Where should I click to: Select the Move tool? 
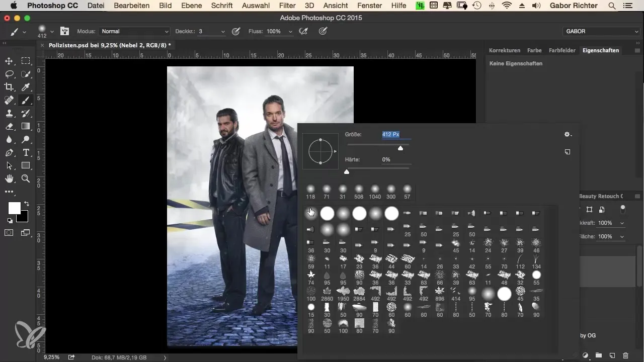click(9, 61)
